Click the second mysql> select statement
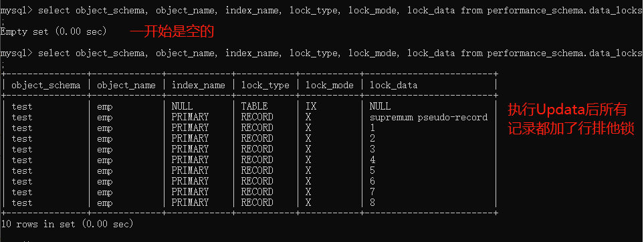644x242 pixels. [321, 53]
